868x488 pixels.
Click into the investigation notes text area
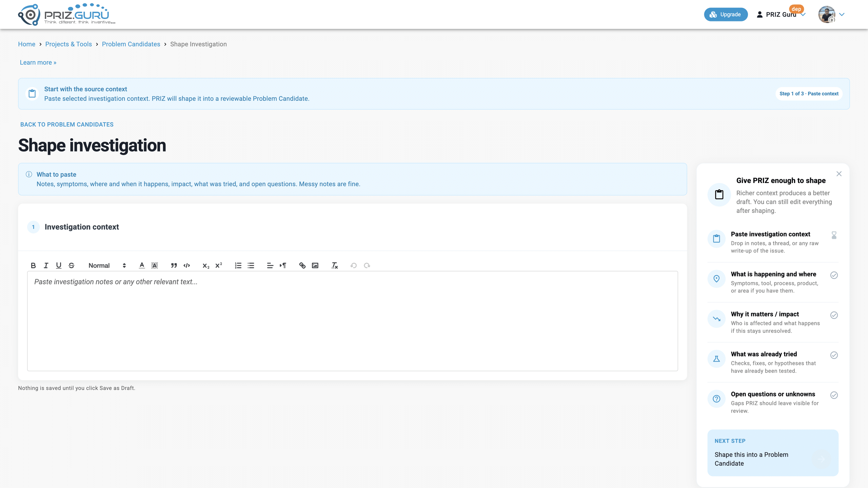click(352, 321)
